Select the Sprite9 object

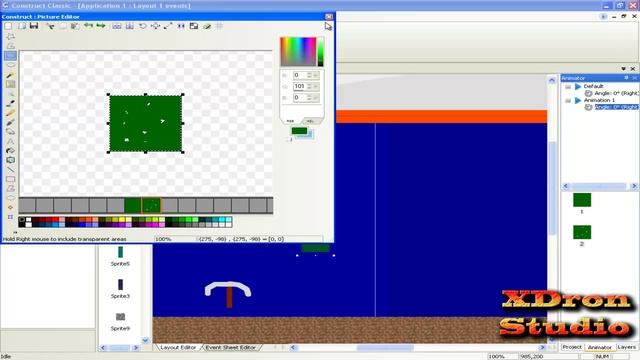(120, 321)
